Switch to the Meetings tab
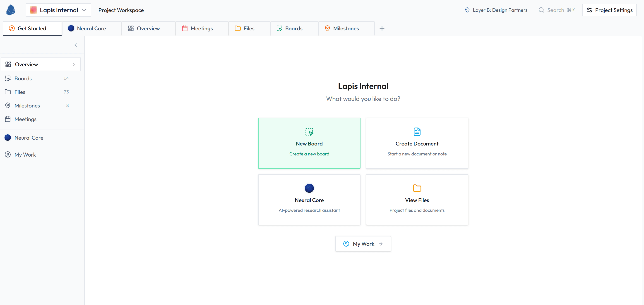644x305 pixels. [x=202, y=28]
